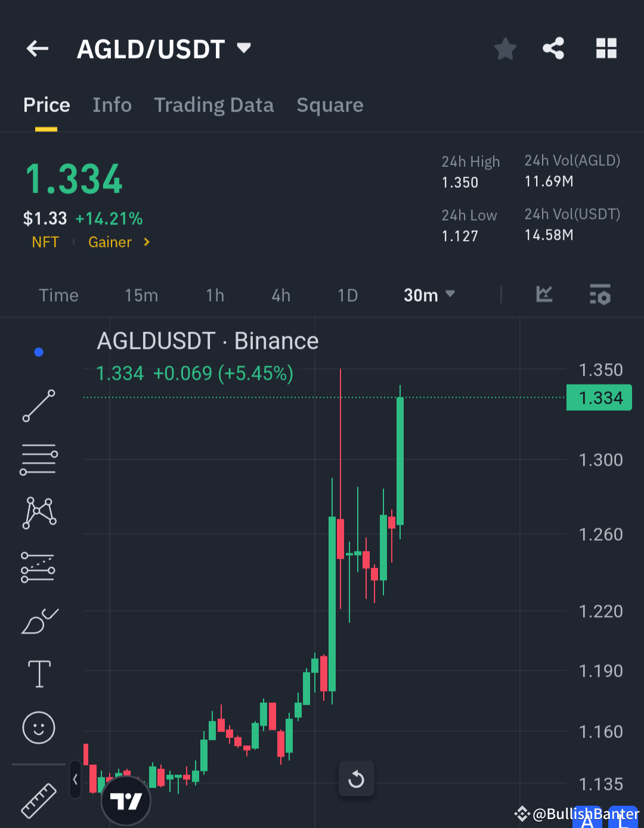
Task: Tap the share button
Action: (x=553, y=49)
